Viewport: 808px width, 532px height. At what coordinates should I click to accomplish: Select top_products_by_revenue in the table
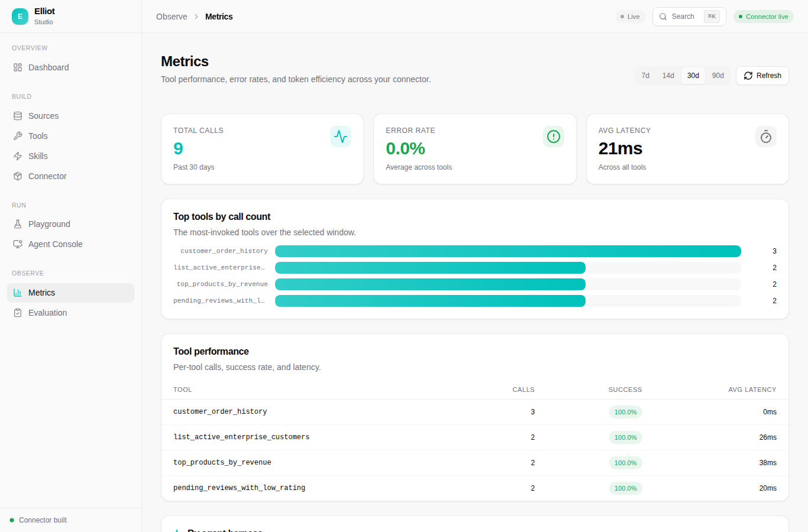[x=222, y=462]
